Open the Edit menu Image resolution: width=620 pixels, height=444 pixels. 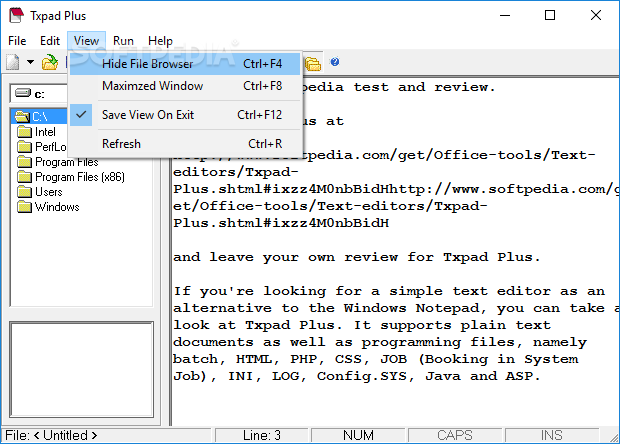pos(50,41)
